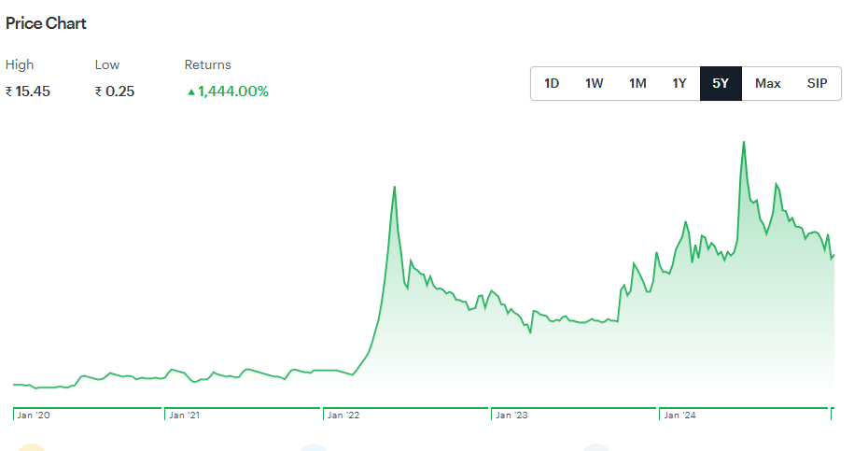Show the 1Y price history
Image resolution: width=868 pixels, height=451 pixels.
tap(679, 84)
